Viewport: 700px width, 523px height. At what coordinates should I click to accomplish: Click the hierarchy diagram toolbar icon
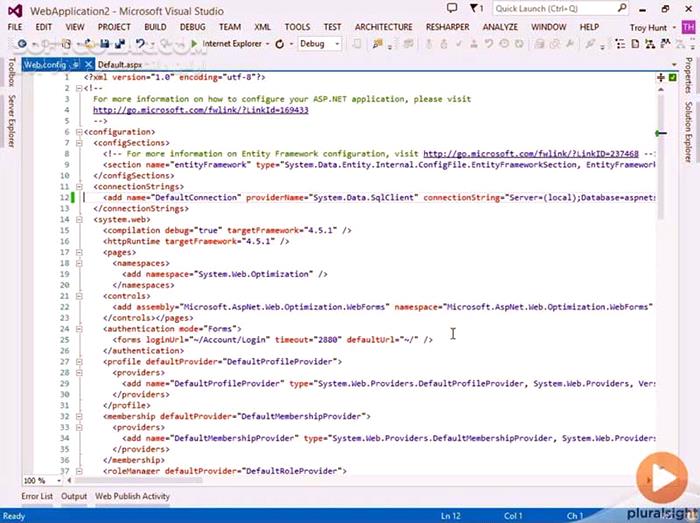650,44
